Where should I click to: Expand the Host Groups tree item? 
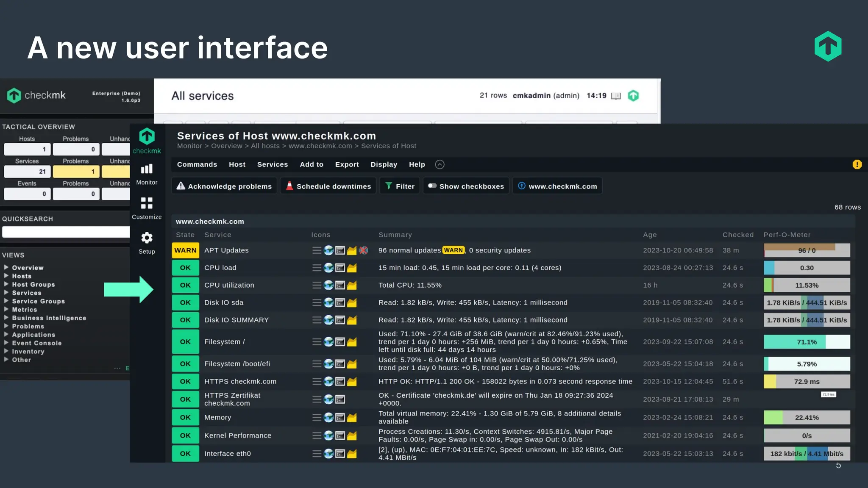click(x=6, y=284)
